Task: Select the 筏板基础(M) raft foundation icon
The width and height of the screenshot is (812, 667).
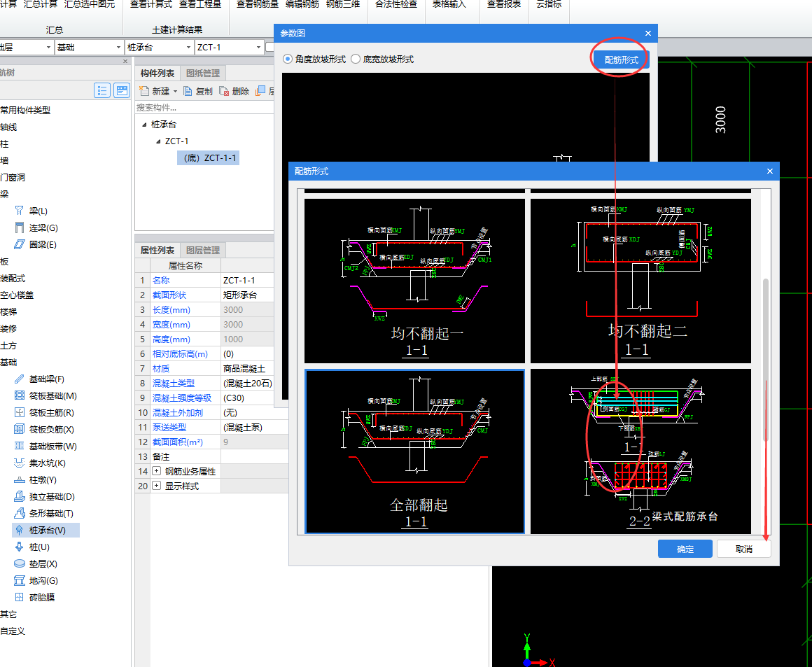Action: [19, 395]
